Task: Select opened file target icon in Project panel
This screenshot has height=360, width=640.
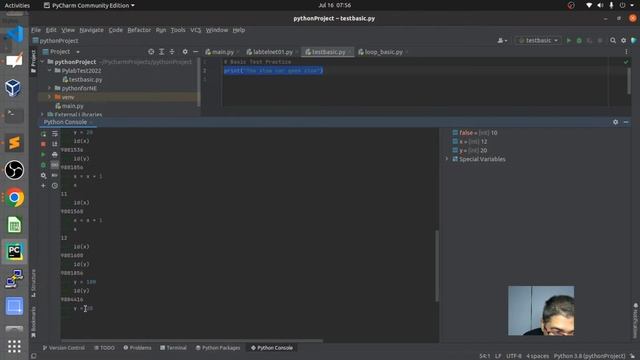Action: [x=151, y=52]
